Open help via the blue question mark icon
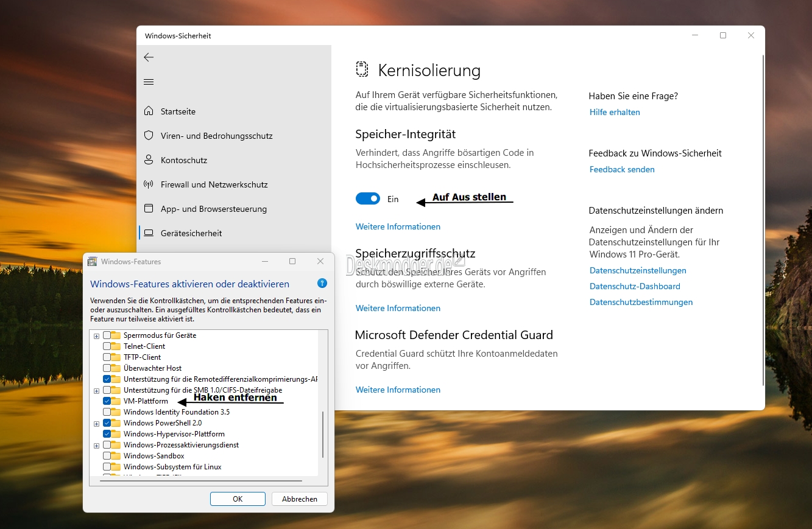The height and width of the screenshot is (529, 812). pyautogui.click(x=322, y=284)
